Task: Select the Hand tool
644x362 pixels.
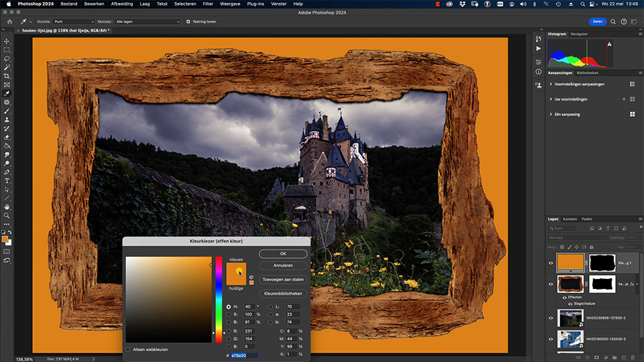Action: [7, 207]
